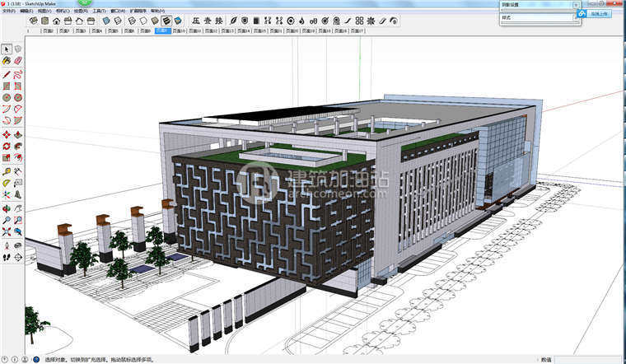Click the Zoom Extents tool

coord(7,231)
